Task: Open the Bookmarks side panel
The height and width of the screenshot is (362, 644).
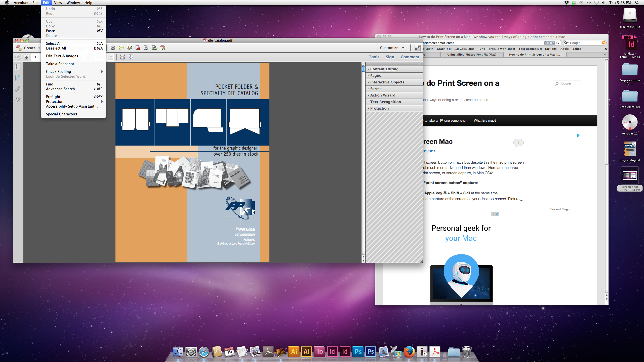Action: [x=18, y=78]
